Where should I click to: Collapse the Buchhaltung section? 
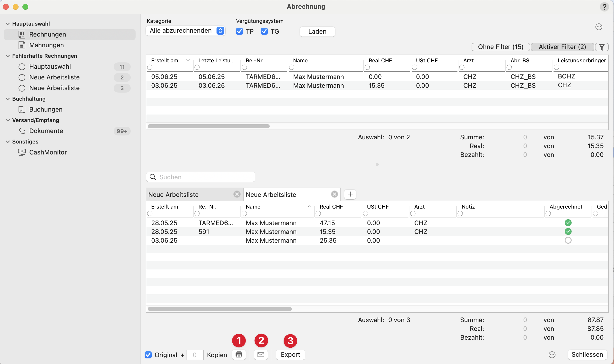(8, 99)
